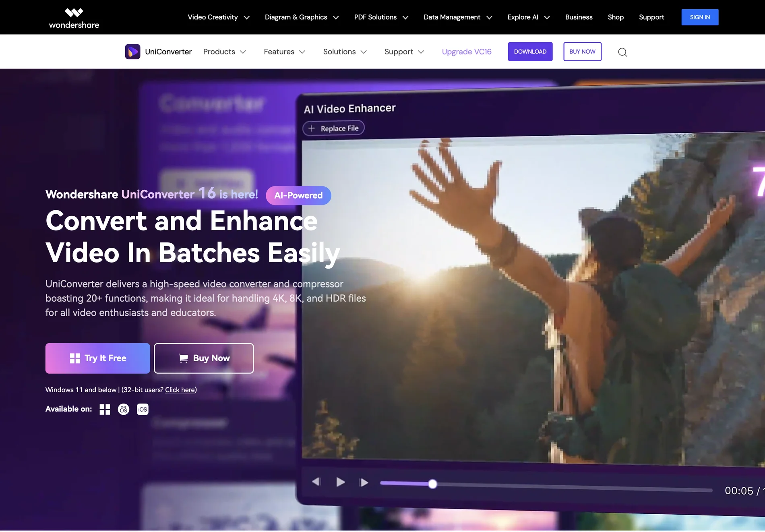
Task: Expand the Solutions dropdown arrow
Action: (x=364, y=52)
